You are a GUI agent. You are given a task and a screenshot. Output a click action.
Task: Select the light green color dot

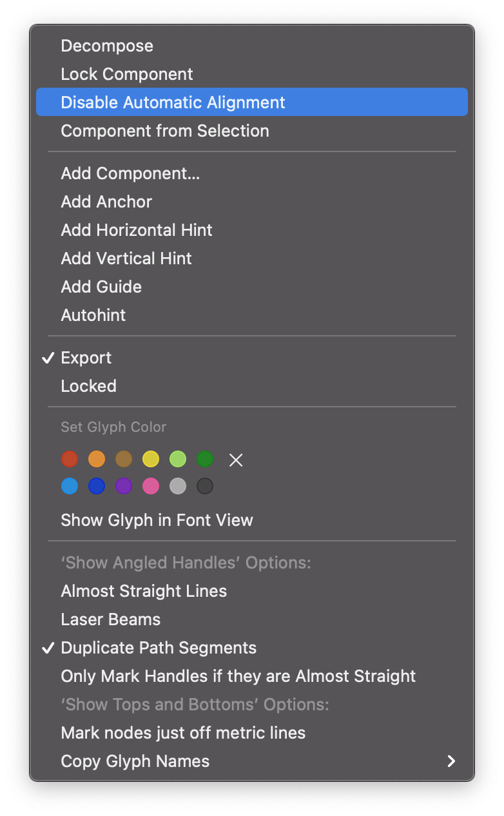pos(178,460)
